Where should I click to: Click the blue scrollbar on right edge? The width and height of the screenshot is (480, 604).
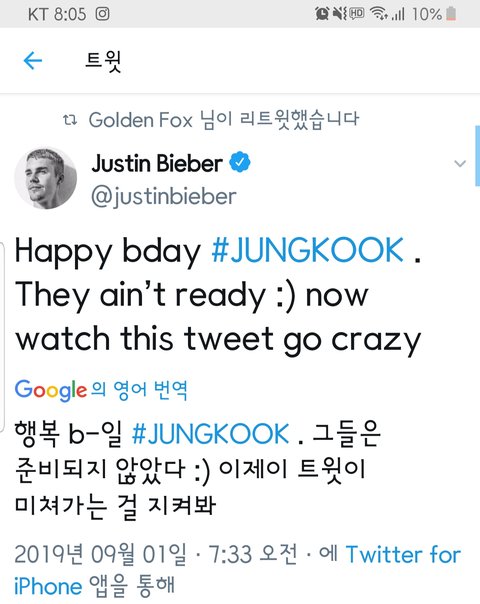click(x=478, y=156)
